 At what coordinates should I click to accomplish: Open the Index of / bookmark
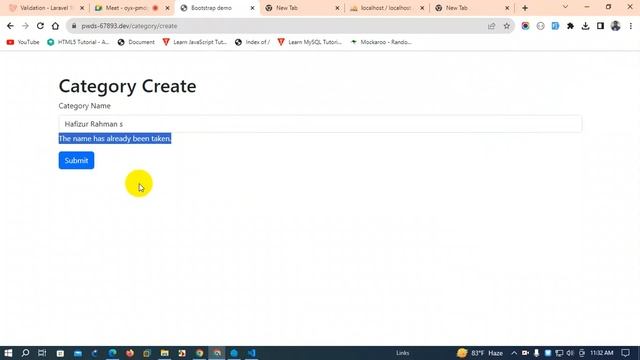pos(252,42)
